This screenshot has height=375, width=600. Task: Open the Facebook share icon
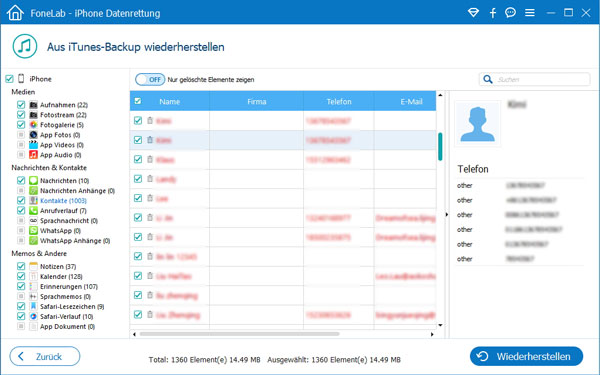pyautogui.click(x=493, y=13)
